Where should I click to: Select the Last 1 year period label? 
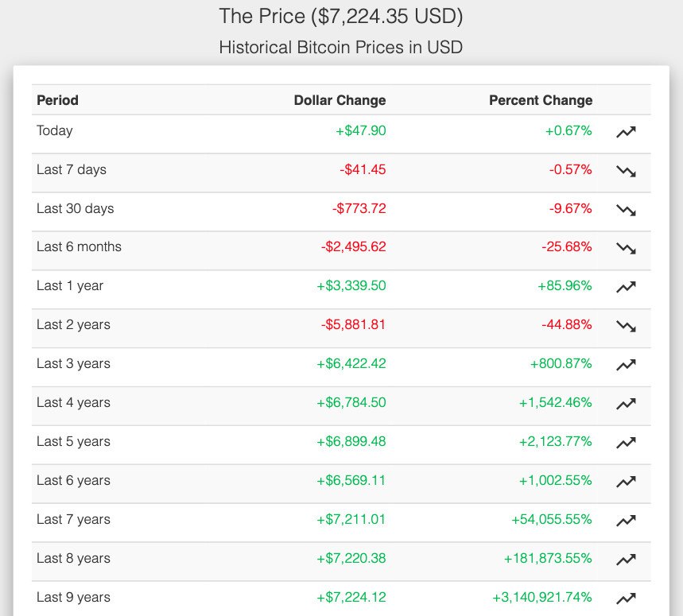70,286
